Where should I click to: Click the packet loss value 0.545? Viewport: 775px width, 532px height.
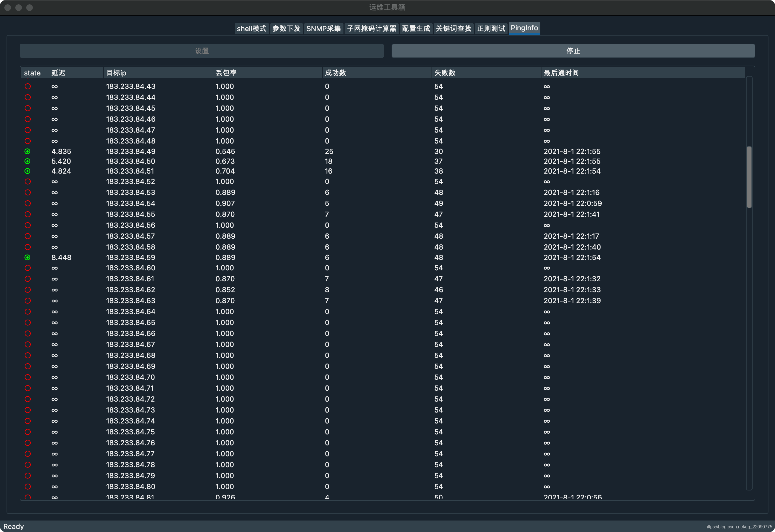pyautogui.click(x=225, y=151)
